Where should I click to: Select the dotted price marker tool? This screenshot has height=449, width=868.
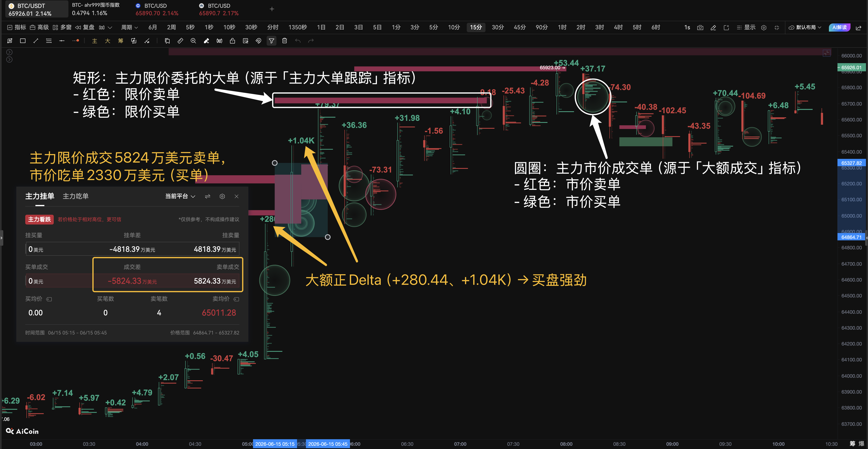coord(76,41)
